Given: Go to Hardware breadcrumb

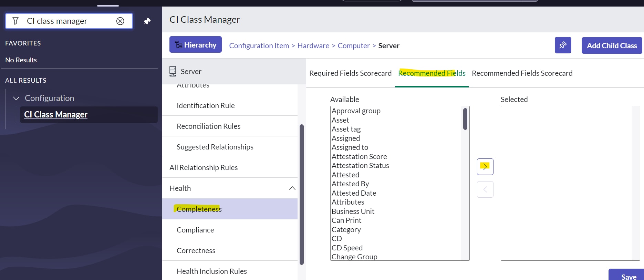Looking at the screenshot, I should (x=313, y=45).
